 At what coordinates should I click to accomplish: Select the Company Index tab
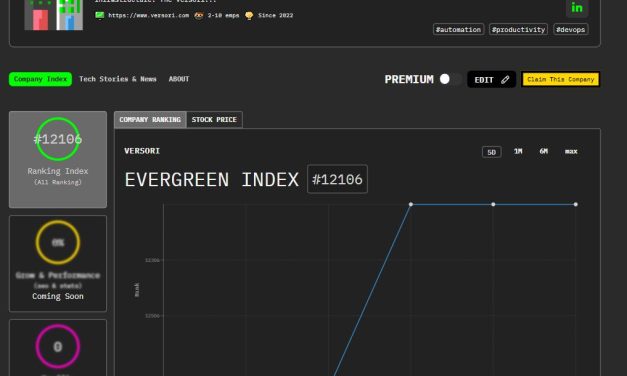tap(40, 79)
